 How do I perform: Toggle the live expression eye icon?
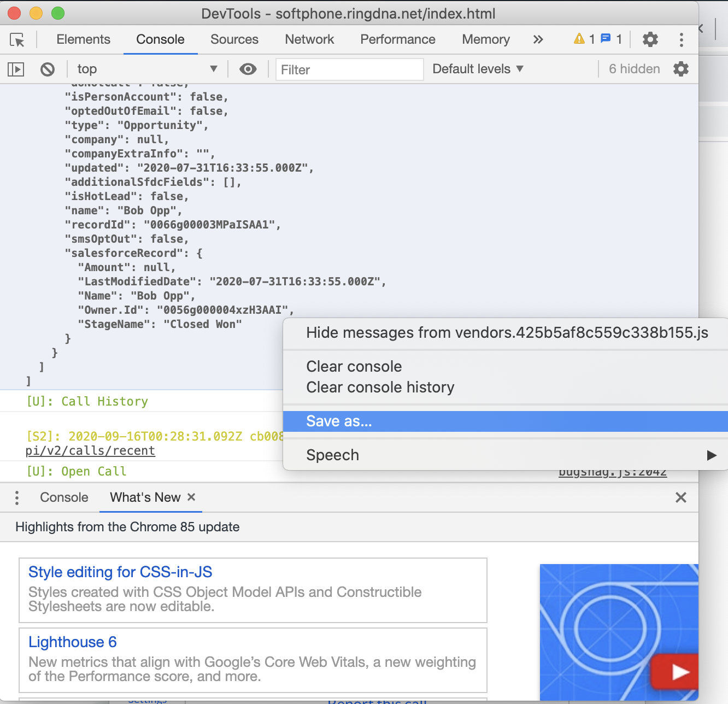point(248,69)
